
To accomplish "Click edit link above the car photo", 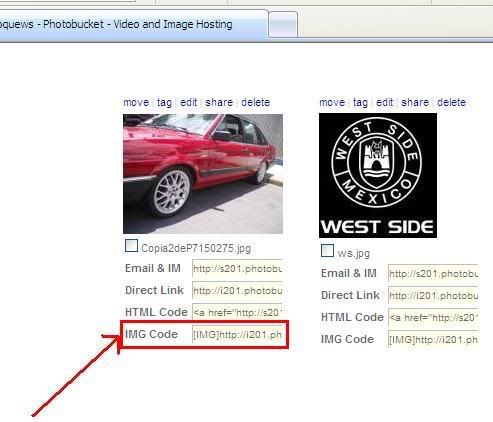I will [189, 102].
